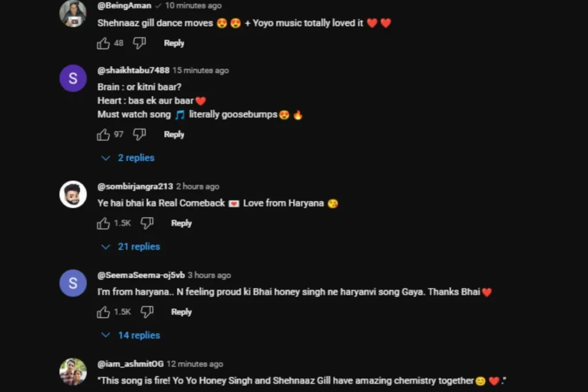This screenshot has width=588, height=392.
Task: Like the @SeemaSeema-oj5vb comment
Action: (103, 312)
